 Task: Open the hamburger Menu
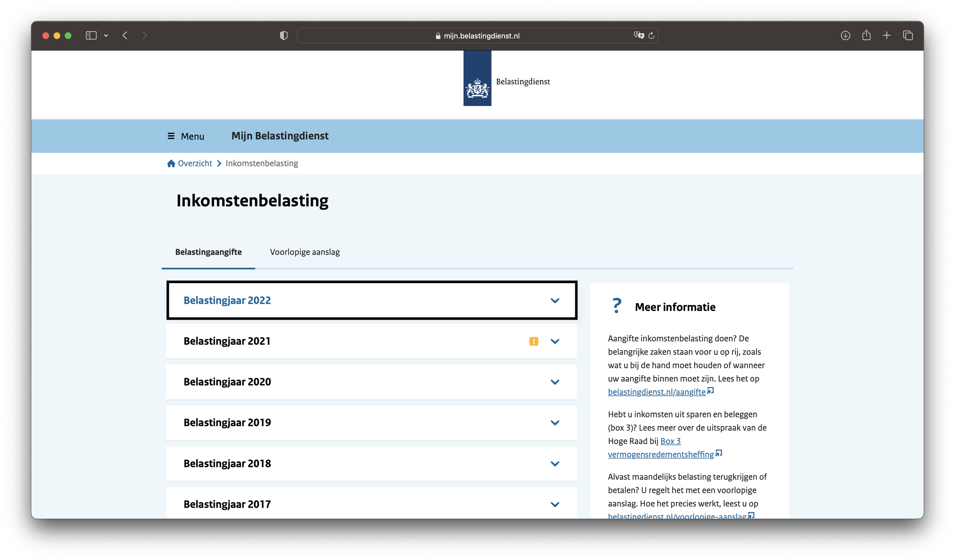[x=186, y=136]
